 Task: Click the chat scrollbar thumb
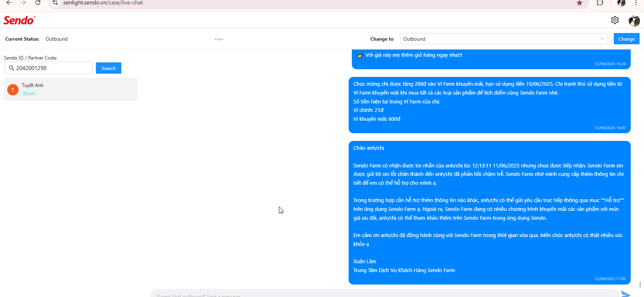click(x=640, y=285)
